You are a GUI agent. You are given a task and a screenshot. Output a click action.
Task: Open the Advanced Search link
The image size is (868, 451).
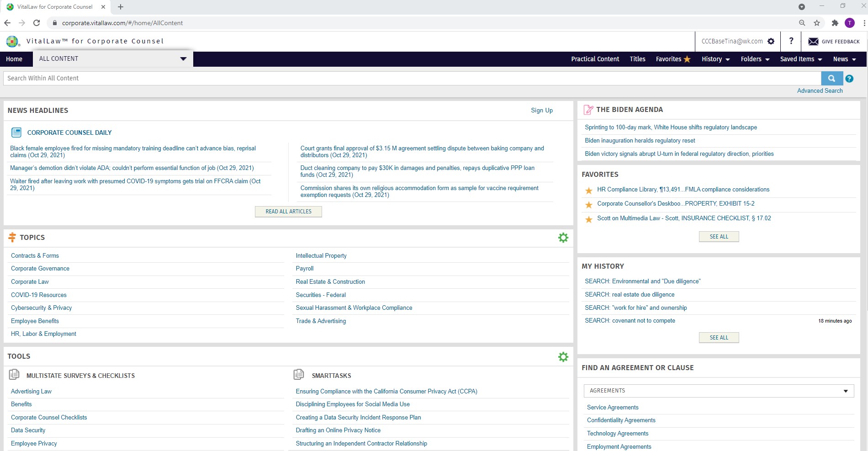[820, 90]
